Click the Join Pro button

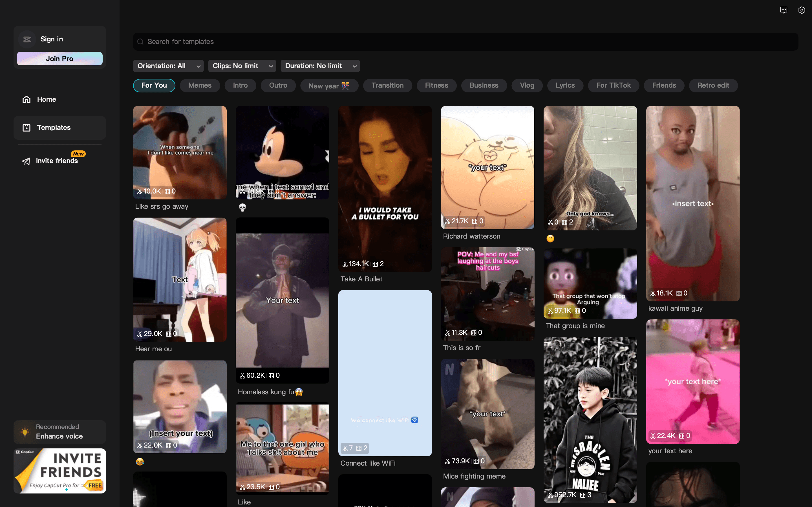pos(60,59)
